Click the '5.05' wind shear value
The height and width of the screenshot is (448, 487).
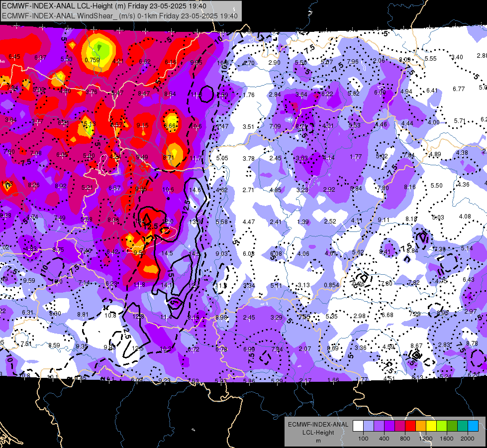tap(222, 158)
